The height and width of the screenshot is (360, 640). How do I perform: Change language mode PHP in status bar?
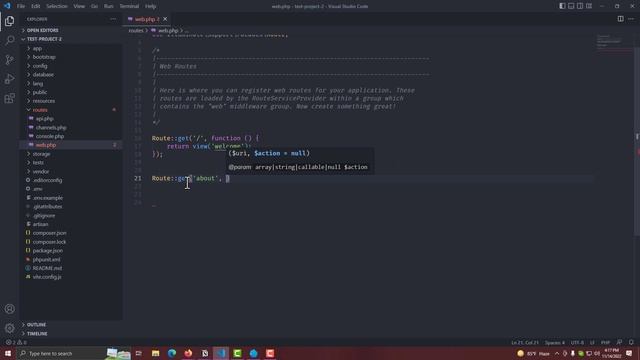pyautogui.click(x=605, y=342)
